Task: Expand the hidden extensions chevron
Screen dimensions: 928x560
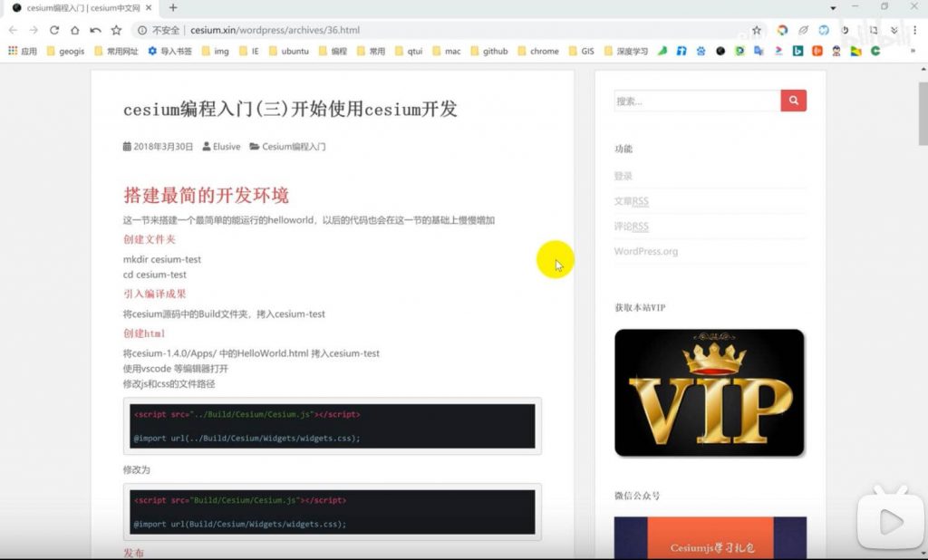Action: 894,30
